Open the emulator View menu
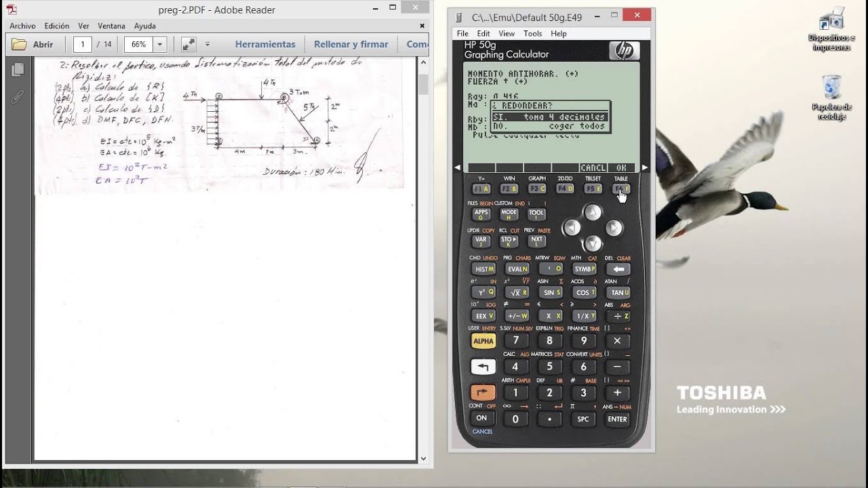The height and width of the screenshot is (488, 868). 507,33
